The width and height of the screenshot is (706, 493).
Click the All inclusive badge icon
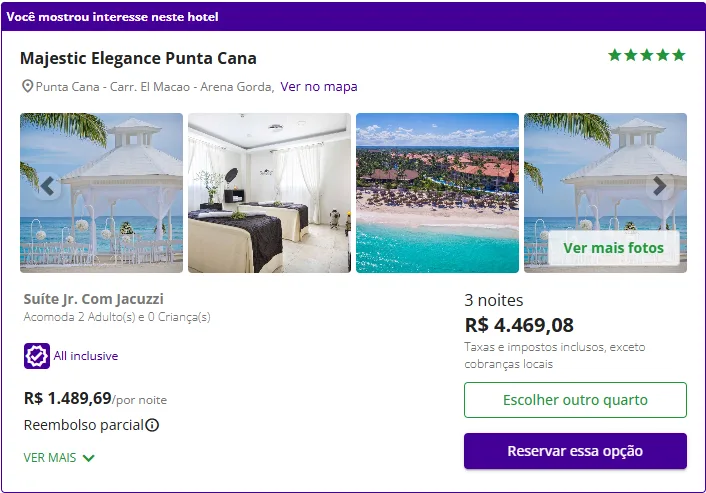click(x=37, y=356)
